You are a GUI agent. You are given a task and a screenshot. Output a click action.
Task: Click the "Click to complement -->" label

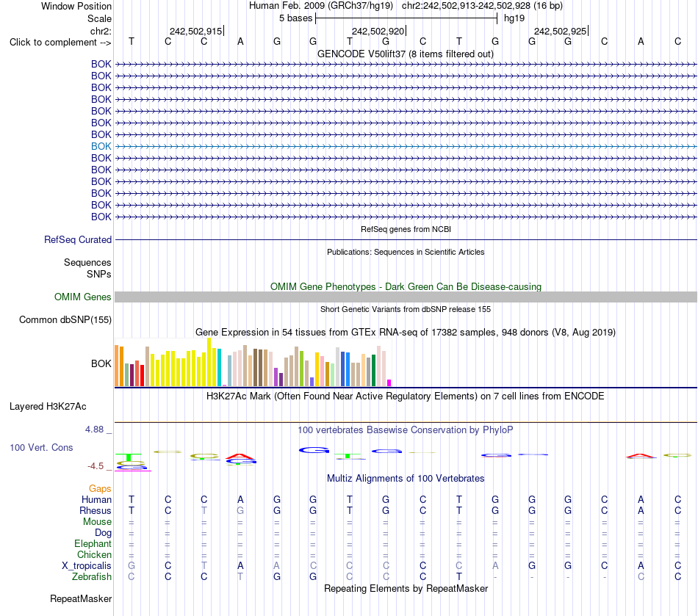coord(60,43)
